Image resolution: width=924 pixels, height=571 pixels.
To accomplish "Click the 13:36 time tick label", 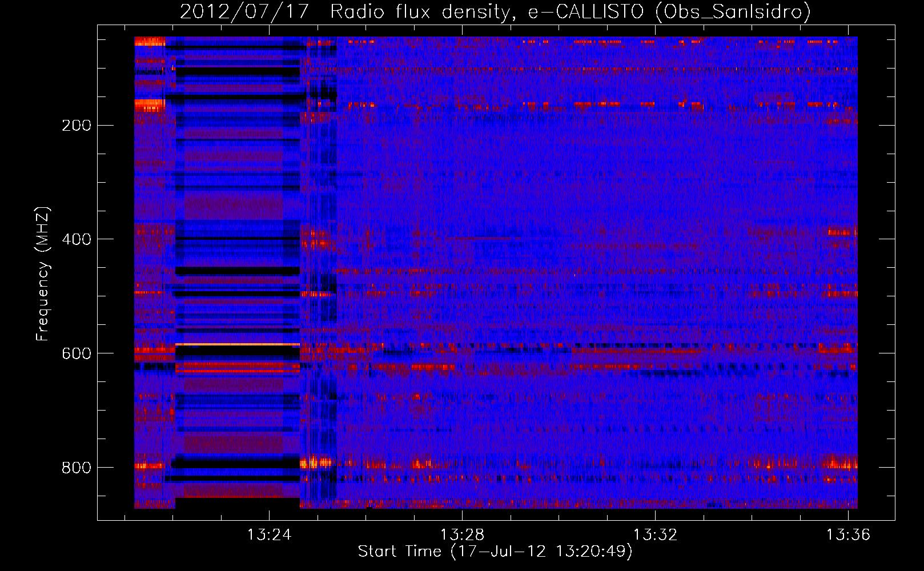I will [848, 534].
